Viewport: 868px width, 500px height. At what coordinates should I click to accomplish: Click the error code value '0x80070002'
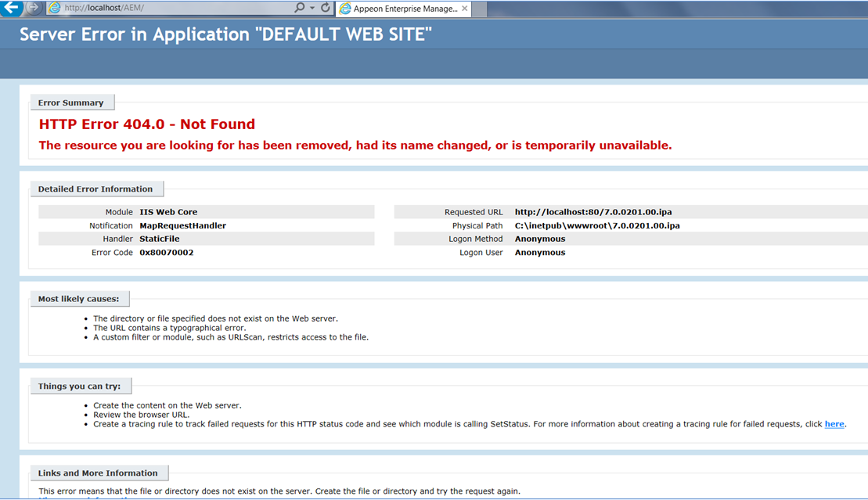pyautogui.click(x=167, y=253)
